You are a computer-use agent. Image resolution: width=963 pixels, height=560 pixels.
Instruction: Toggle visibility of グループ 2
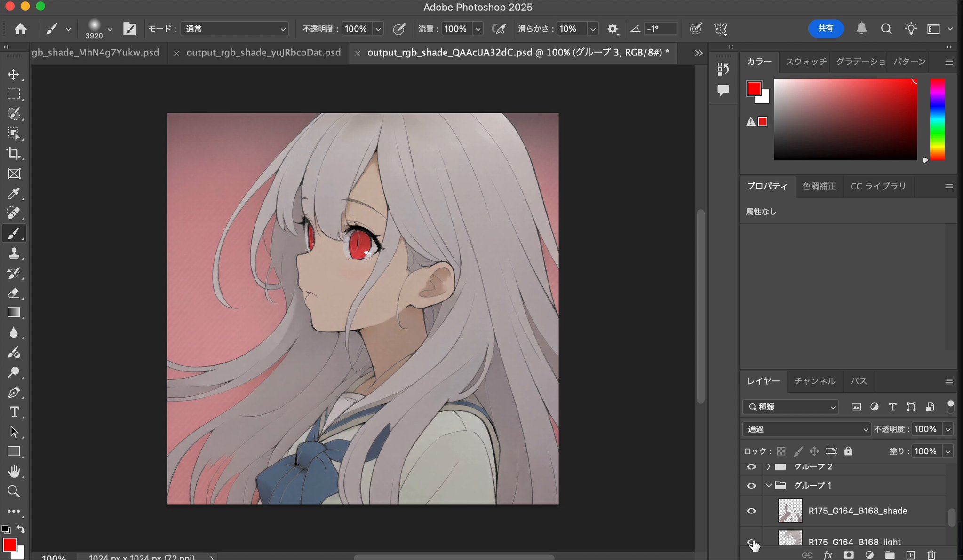[751, 467]
